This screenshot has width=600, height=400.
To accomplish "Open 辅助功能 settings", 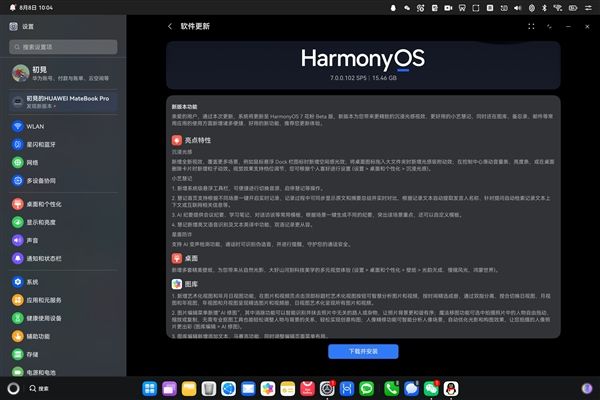I will click(63, 336).
